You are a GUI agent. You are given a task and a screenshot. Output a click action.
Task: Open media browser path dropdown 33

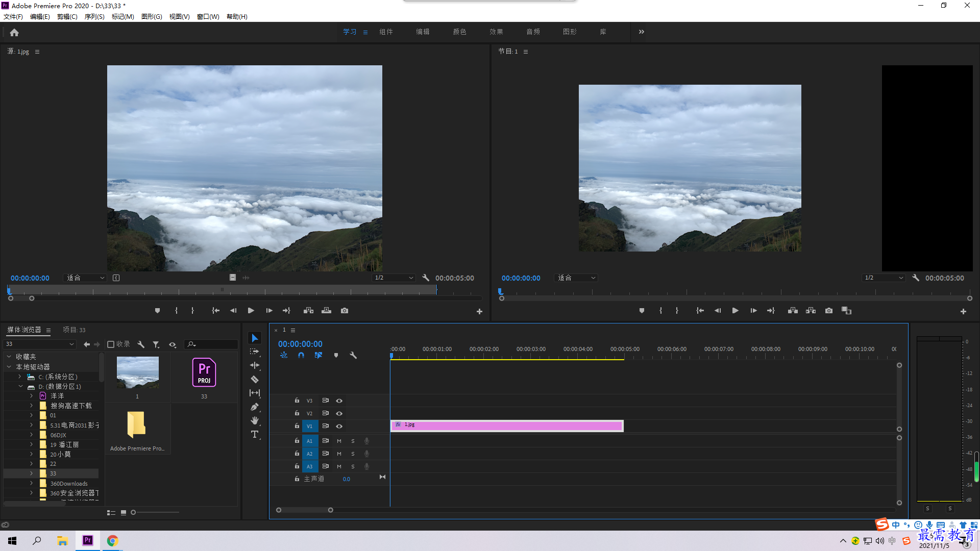coord(40,344)
